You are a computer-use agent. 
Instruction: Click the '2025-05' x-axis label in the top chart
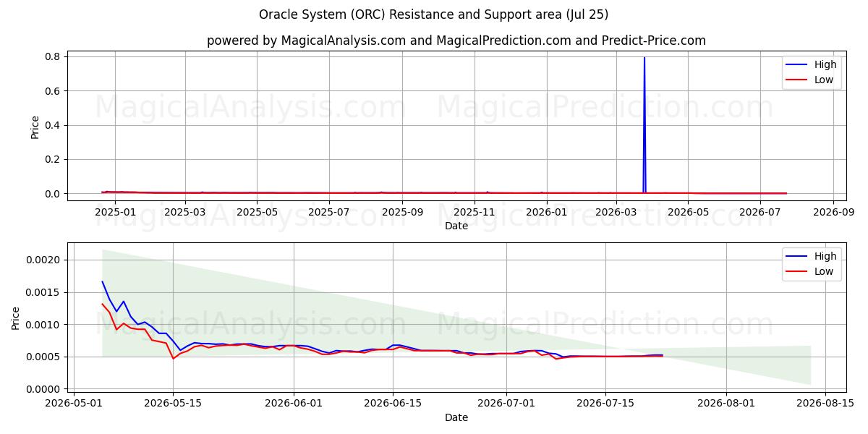258,212
